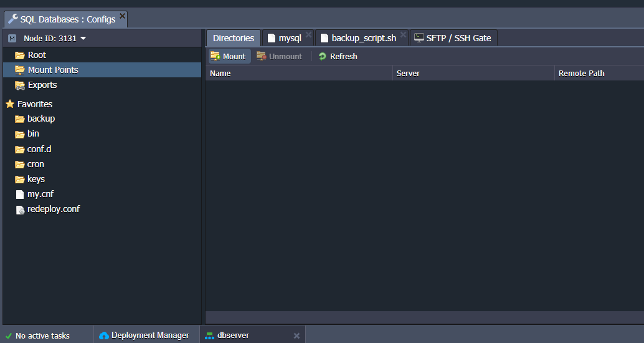Click the Exports folder icon
The image size is (644, 343).
20,85
